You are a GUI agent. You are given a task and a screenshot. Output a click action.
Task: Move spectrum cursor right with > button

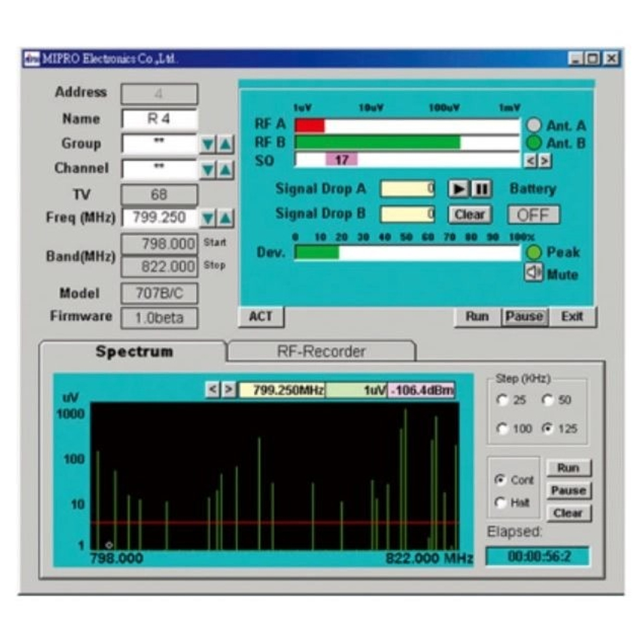coord(229,389)
